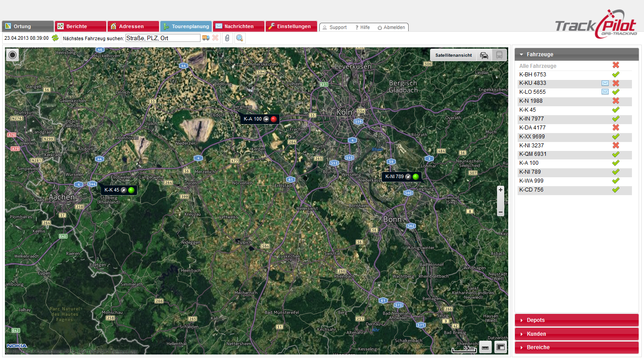Screen dimensions: 644x359
Task: Toggle visibility X for K-NI 3237
Action: (x=616, y=146)
